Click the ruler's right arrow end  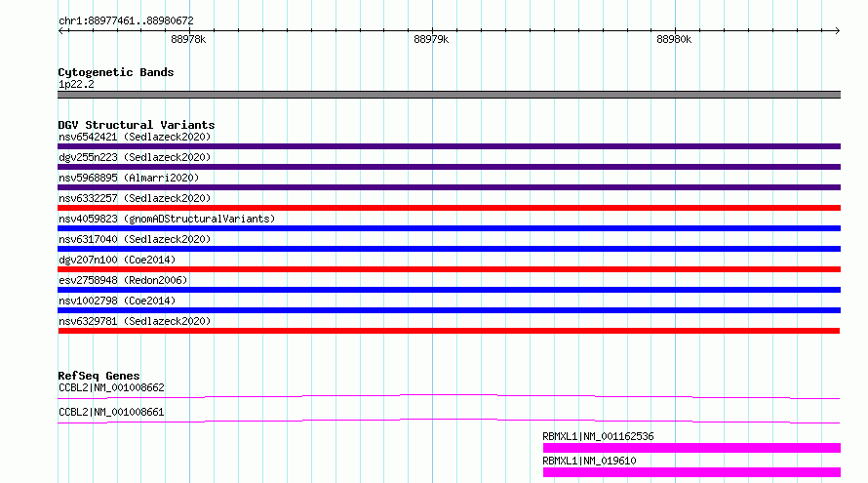tap(837, 30)
